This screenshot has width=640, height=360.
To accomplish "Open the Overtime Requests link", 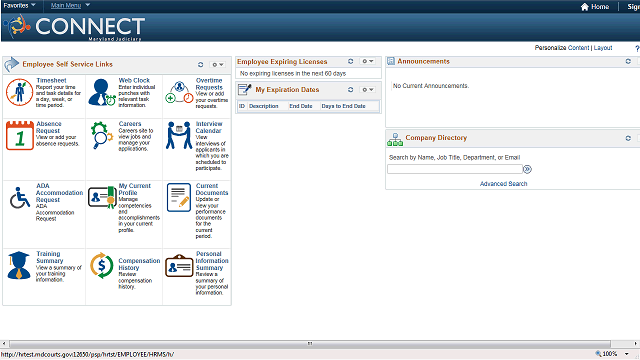I will click(209, 84).
